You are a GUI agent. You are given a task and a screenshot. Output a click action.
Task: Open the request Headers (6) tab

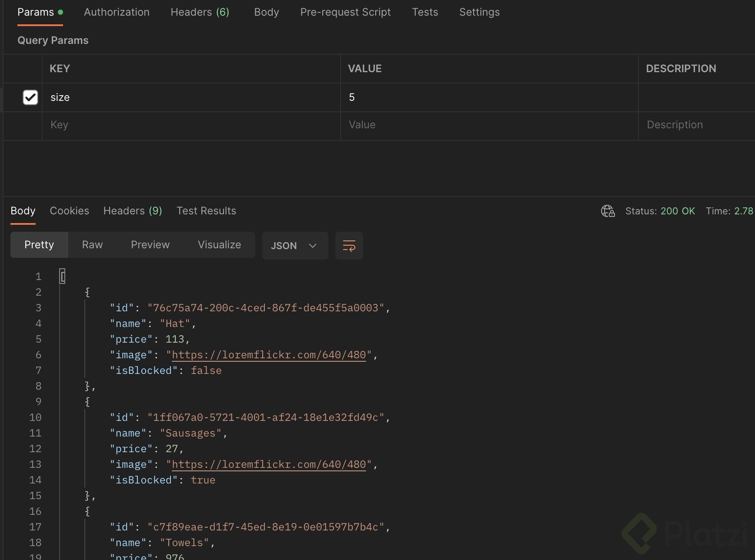(x=200, y=12)
